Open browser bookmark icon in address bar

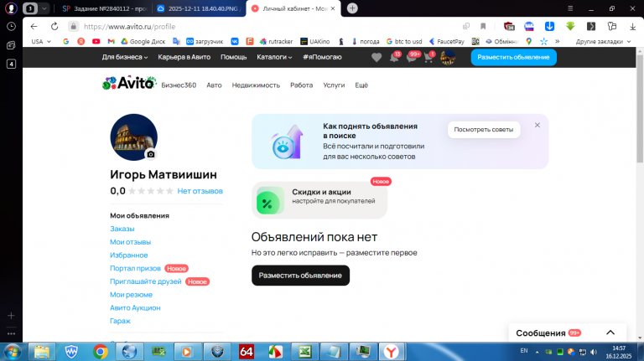[483, 26]
